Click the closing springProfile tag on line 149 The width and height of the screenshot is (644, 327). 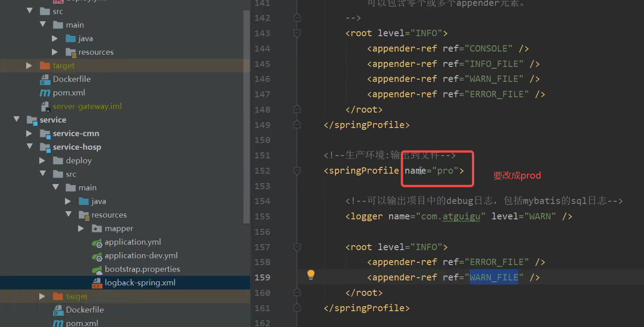367,125
